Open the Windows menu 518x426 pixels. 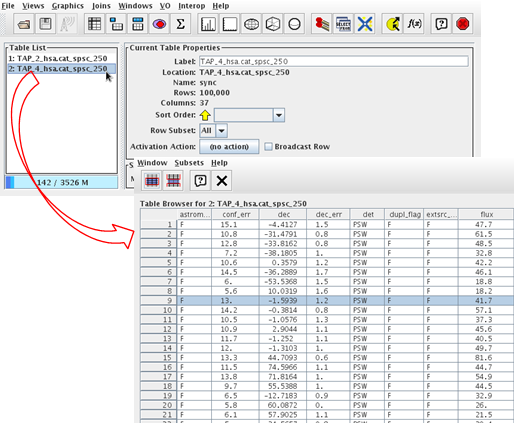(135, 6)
